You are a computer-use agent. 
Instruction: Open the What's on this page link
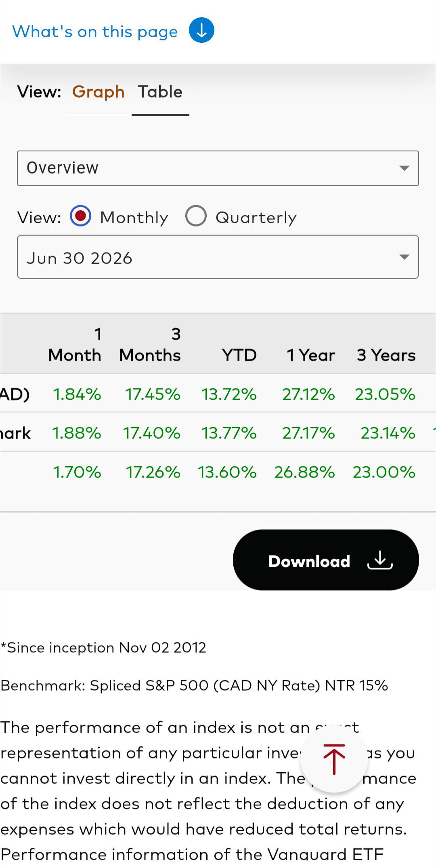[95, 31]
